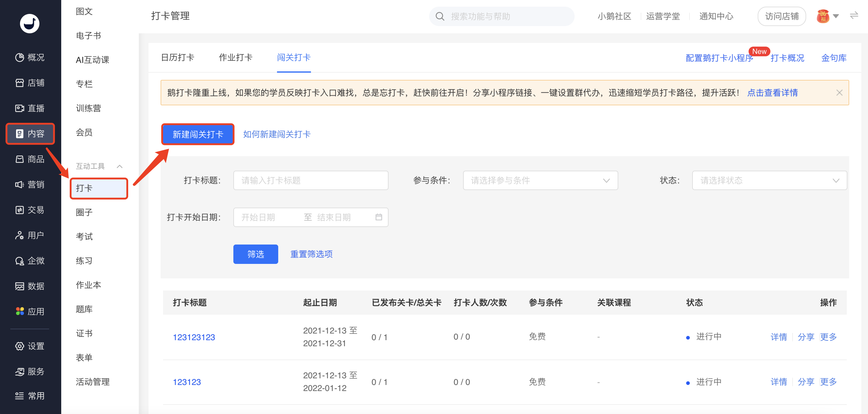Collapse the 互动工具 section
The width and height of the screenshot is (868, 414).
click(120, 166)
